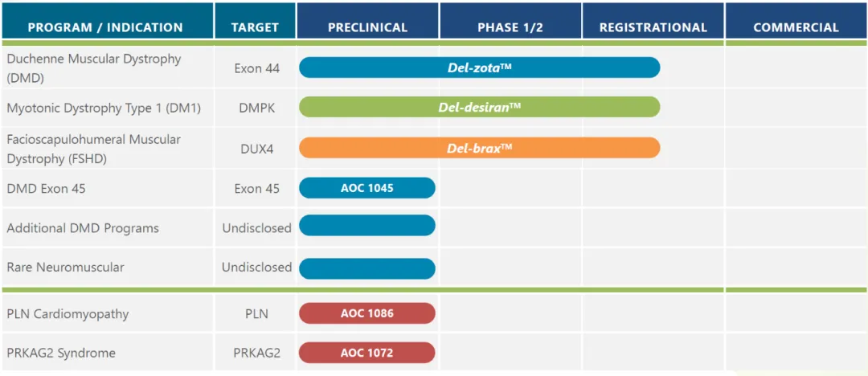868x376 pixels.
Task: Click the orange Del-brax pipeline bar
Action: [479, 149]
